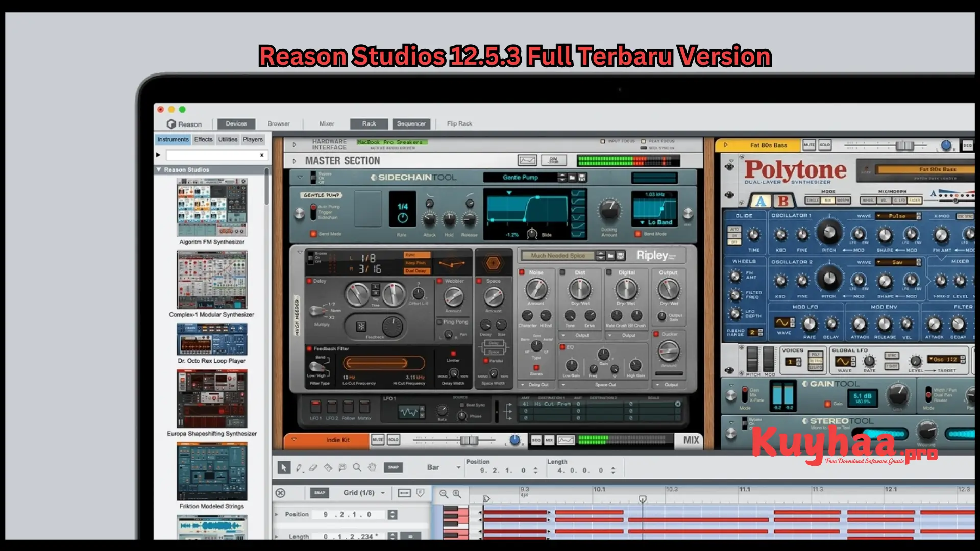This screenshot has height=551, width=980.
Task: Click the Browser button
Action: coord(279,123)
